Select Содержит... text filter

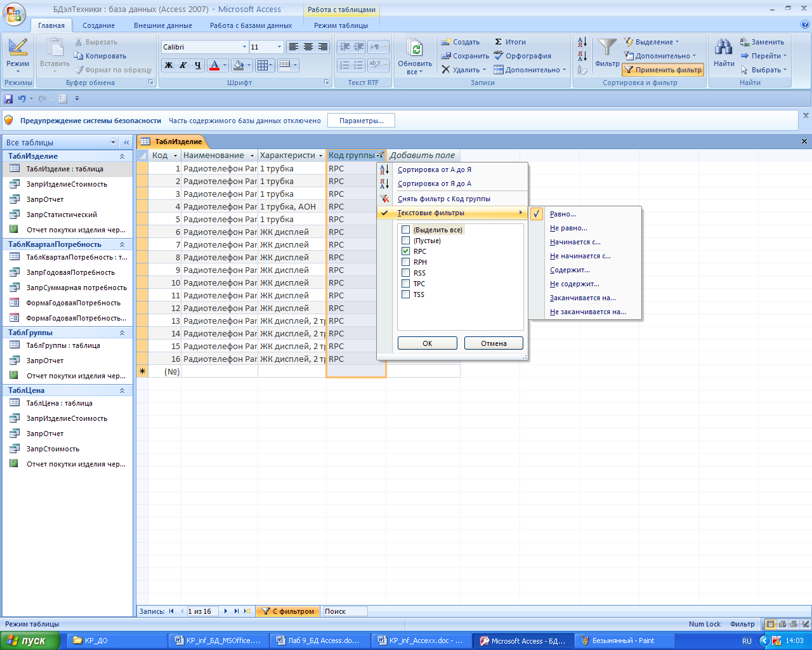(570, 270)
